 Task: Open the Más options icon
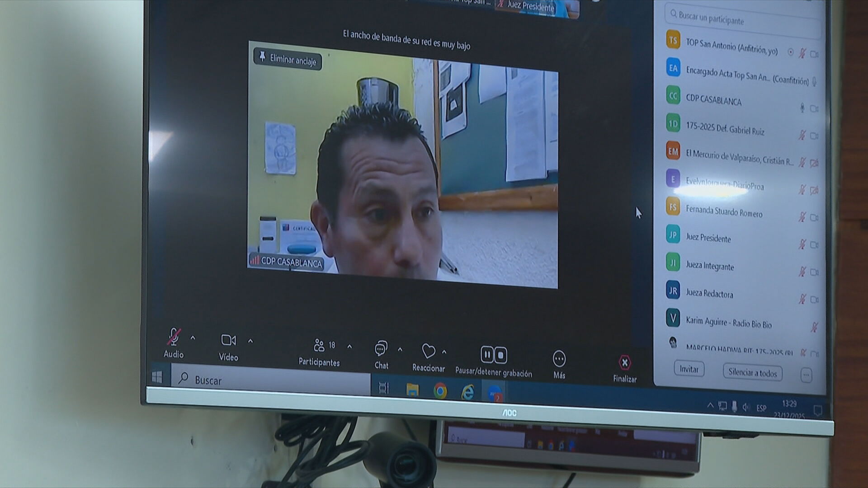point(559,359)
